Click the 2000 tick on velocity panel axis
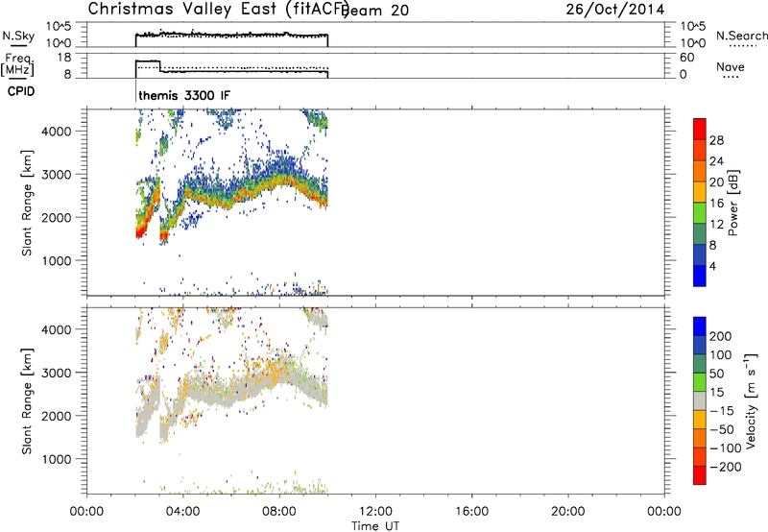The width and height of the screenshot is (768, 532). point(57,416)
